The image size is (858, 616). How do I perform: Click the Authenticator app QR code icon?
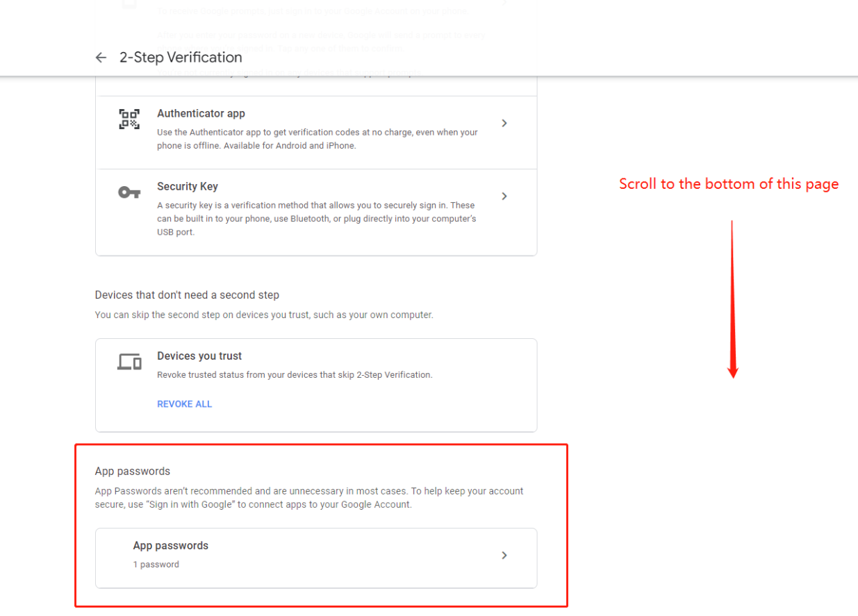[x=129, y=119]
